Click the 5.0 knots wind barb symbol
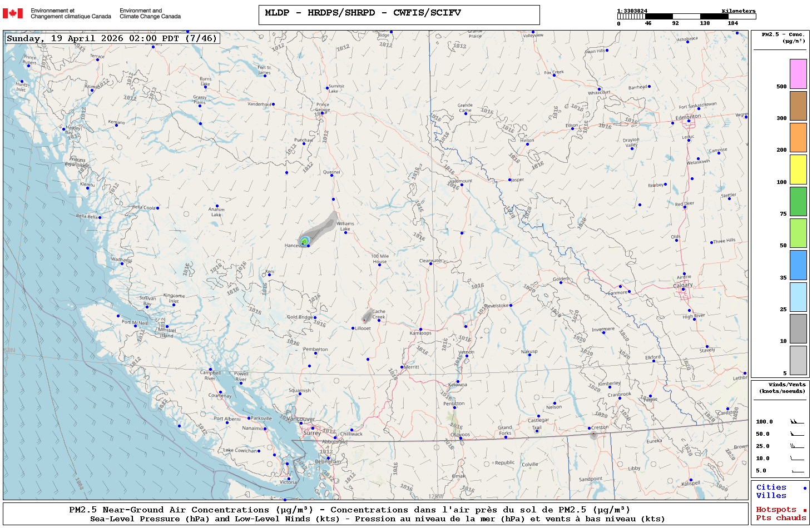Image resolution: width=812 pixels, height=528 pixels. [797, 471]
